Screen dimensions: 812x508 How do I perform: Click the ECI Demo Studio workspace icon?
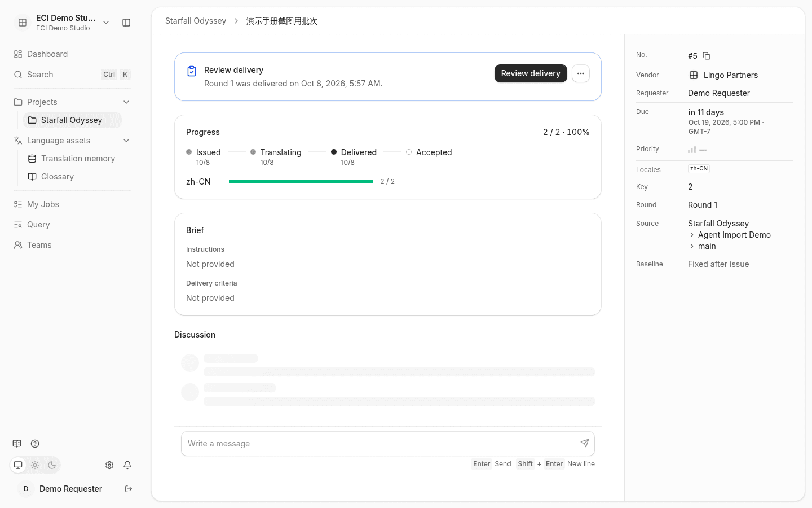point(23,23)
